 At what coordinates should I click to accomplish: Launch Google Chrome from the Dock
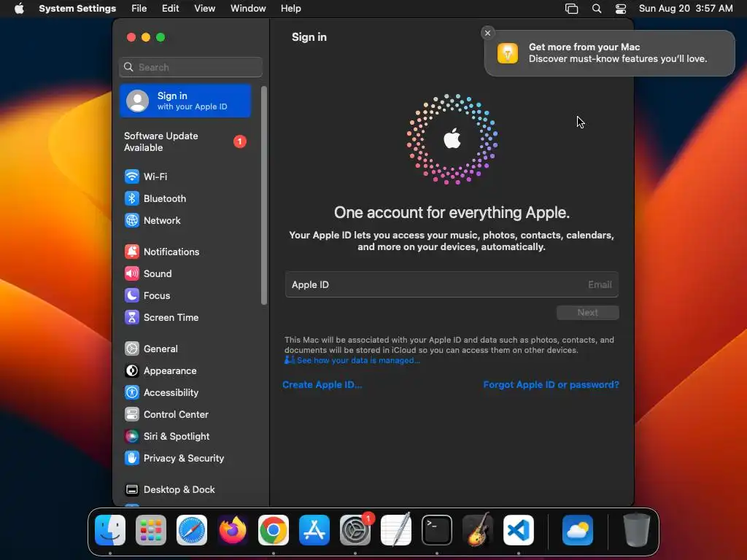pos(274,530)
